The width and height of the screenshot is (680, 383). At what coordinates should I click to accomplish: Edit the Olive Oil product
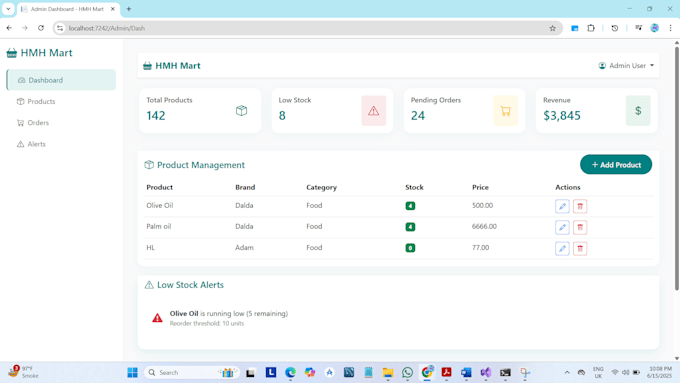click(562, 206)
